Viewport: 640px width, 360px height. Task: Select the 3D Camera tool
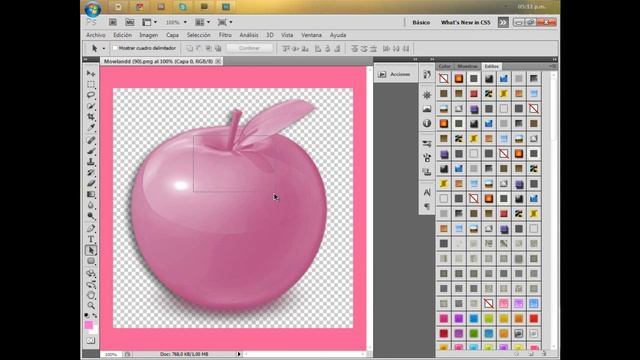click(91, 284)
